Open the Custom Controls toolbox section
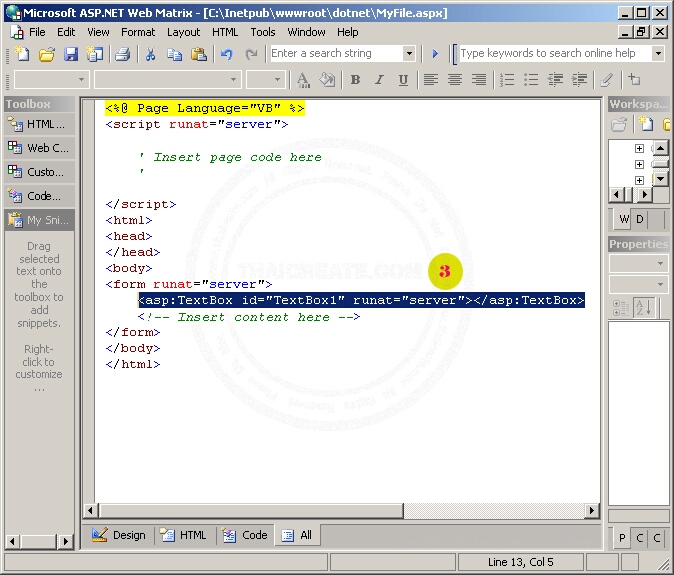Screen dimensions: 674x575 (40, 172)
